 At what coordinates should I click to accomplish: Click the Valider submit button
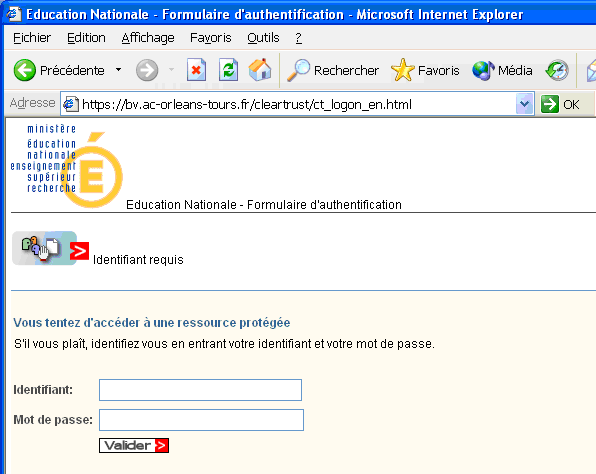click(134, 445)
